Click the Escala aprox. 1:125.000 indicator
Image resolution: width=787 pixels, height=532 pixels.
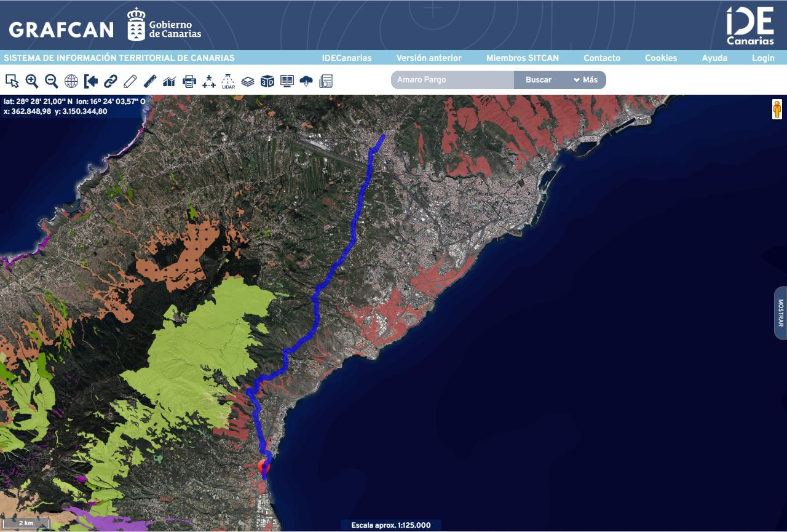(391, 525)
